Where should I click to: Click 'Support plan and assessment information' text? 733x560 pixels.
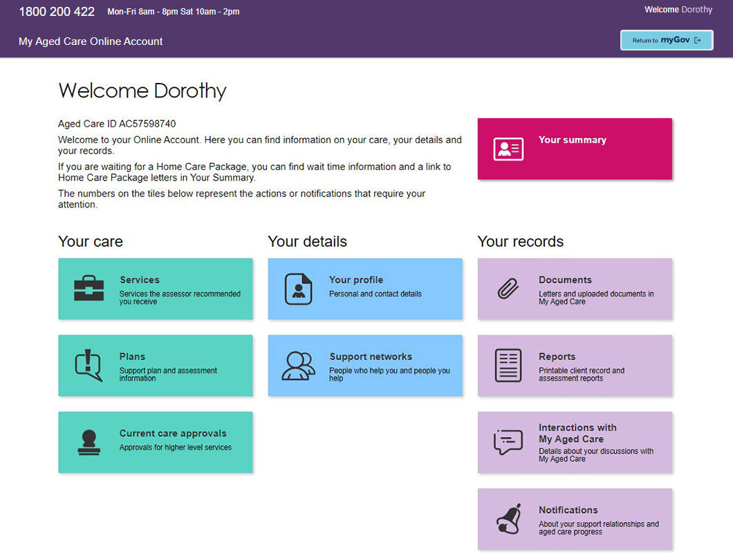tap(168, 375)
